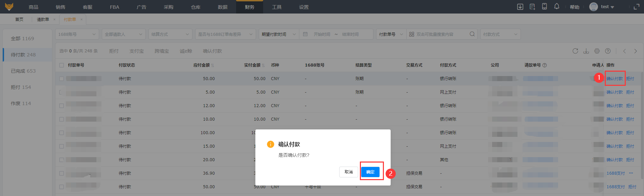Screen dimensions: 644x196
Task: Click the refresh icon above the table
Action: [575, 51]
